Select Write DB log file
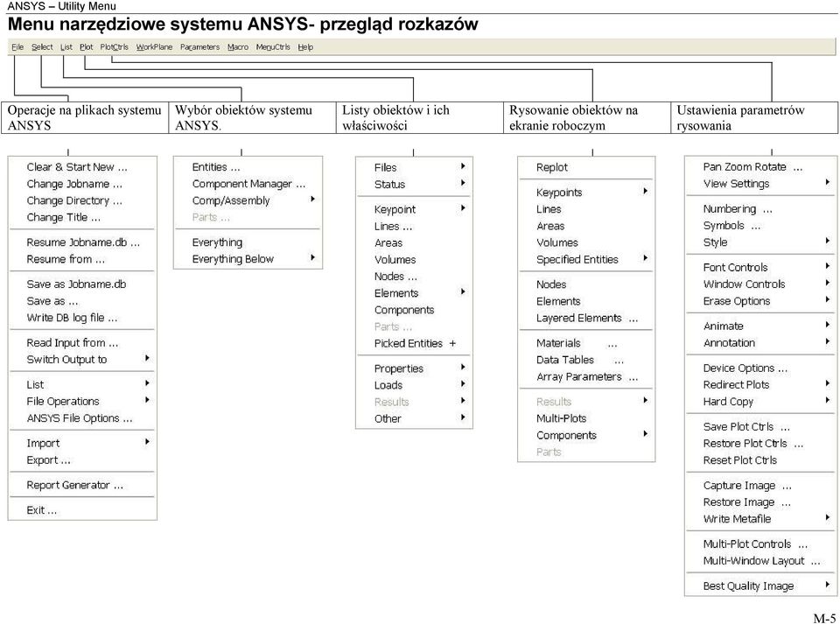 click(x=82, y=318)
